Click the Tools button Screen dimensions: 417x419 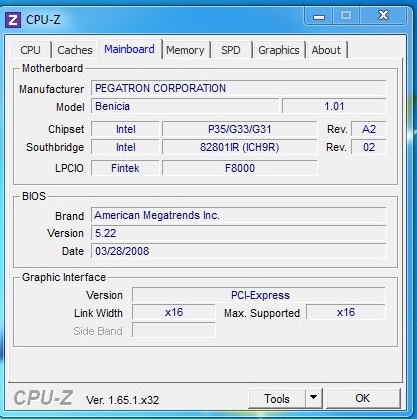point(277,398)
